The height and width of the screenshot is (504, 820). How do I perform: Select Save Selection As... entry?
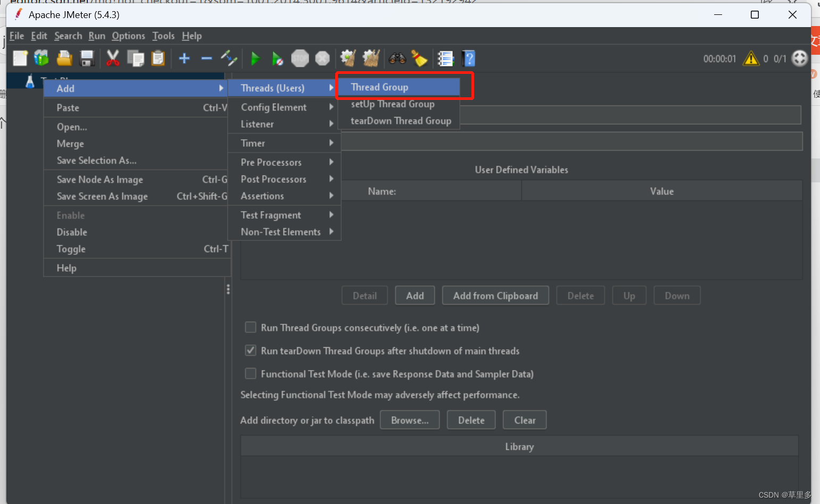pyautogui.click(x=136, y=160)
